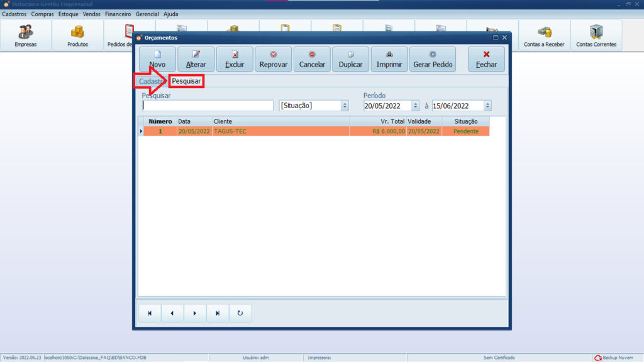Open the Empresas toolbar shortcut
644x362 pixels.
pos(26,36)
